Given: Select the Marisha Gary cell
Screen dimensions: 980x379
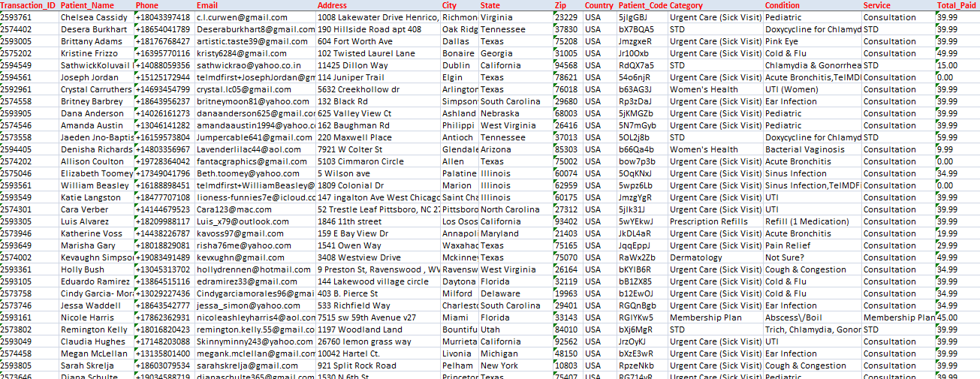Looking at the screenshot, I should coord(96,245).
